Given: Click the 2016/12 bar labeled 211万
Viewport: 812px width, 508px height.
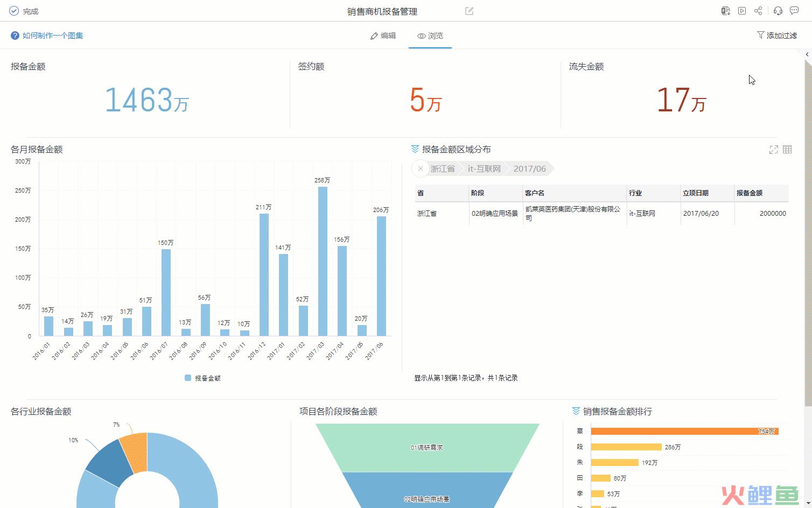Looking at the screenshot, I should [264, 274].
